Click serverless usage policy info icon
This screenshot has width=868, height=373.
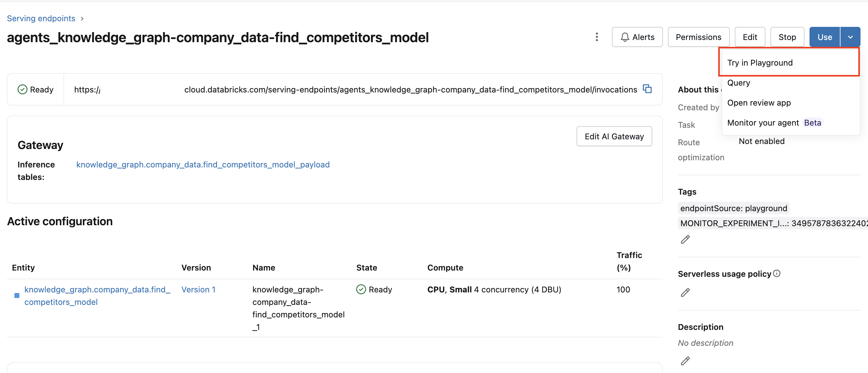776,273
